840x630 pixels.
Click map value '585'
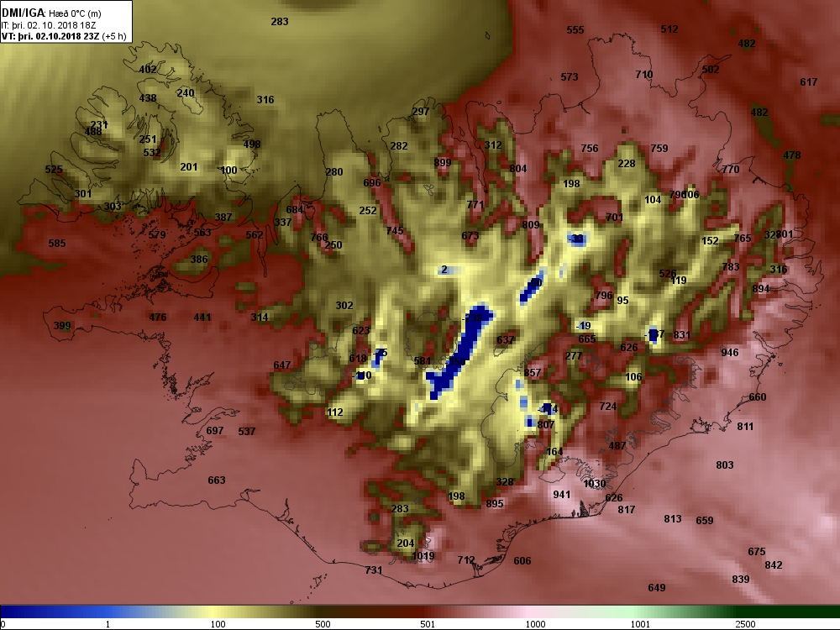click(x=57, y=244)
